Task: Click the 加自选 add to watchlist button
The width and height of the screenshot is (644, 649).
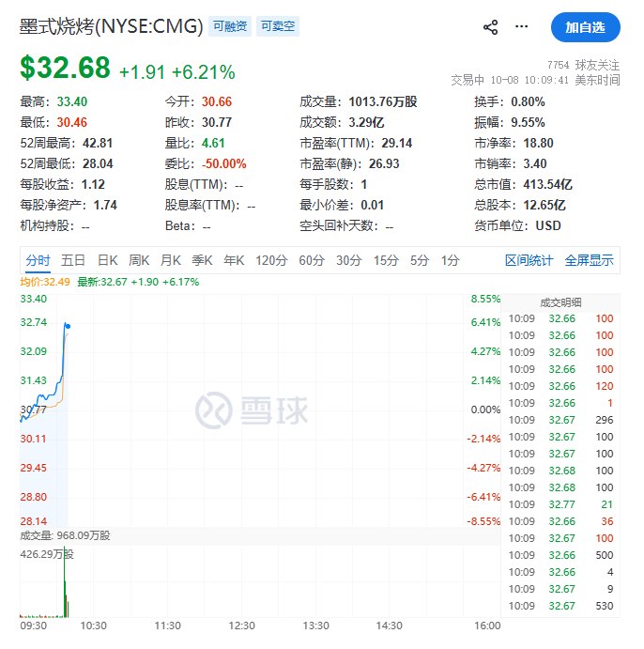Action: click(x=585, y=27)
